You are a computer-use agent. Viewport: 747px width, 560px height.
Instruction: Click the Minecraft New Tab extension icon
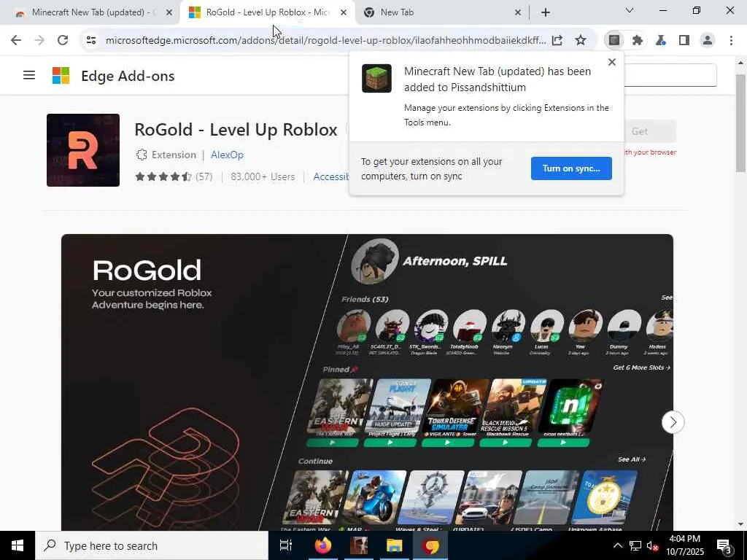point(614,40)
